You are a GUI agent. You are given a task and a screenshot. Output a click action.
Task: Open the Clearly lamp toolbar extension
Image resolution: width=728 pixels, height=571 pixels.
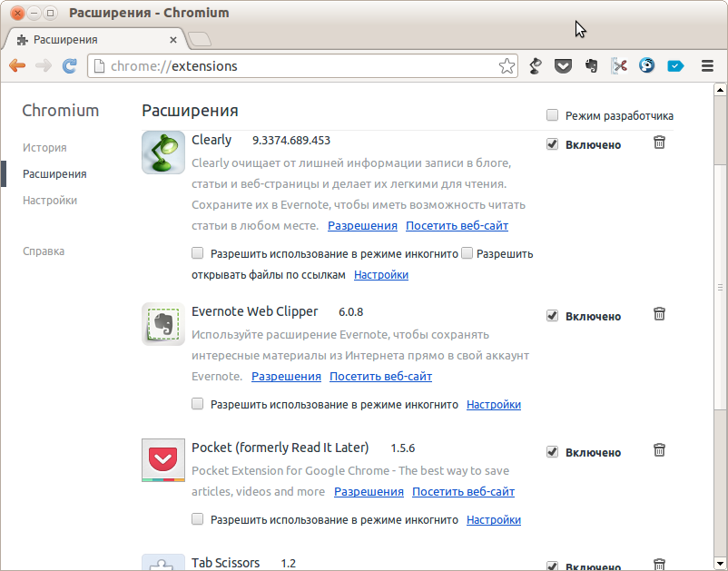click(x=536, y=66)
